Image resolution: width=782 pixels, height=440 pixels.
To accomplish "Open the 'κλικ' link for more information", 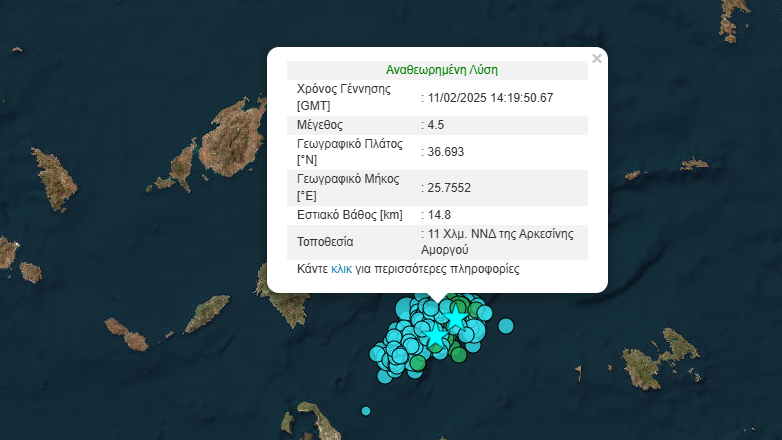I will point(341,270).
